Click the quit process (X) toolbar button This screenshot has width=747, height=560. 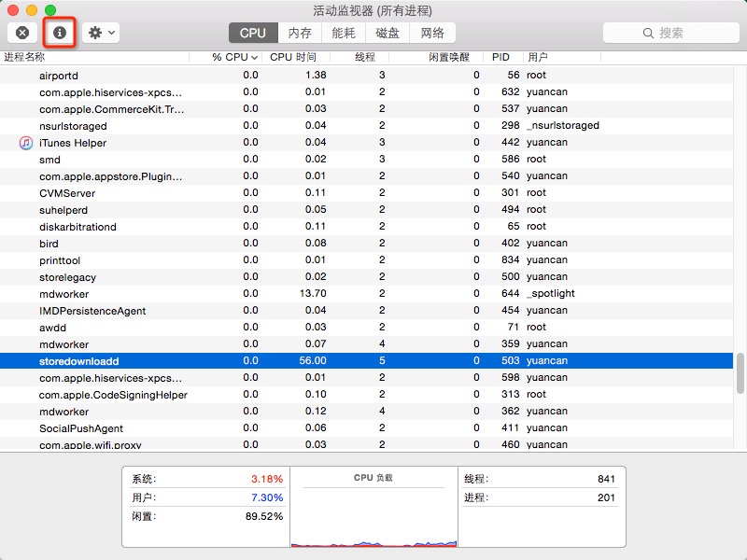[x=22, y=33]
